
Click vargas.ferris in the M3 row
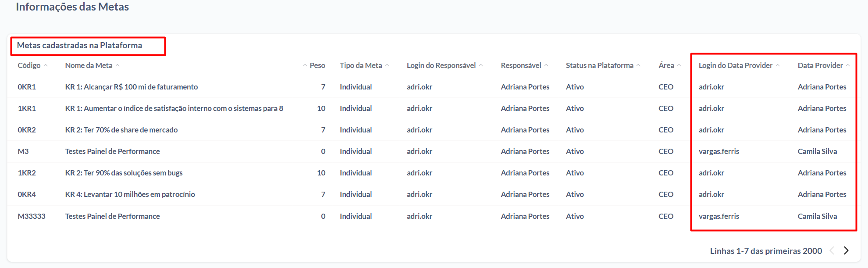[x=719, y=151]
